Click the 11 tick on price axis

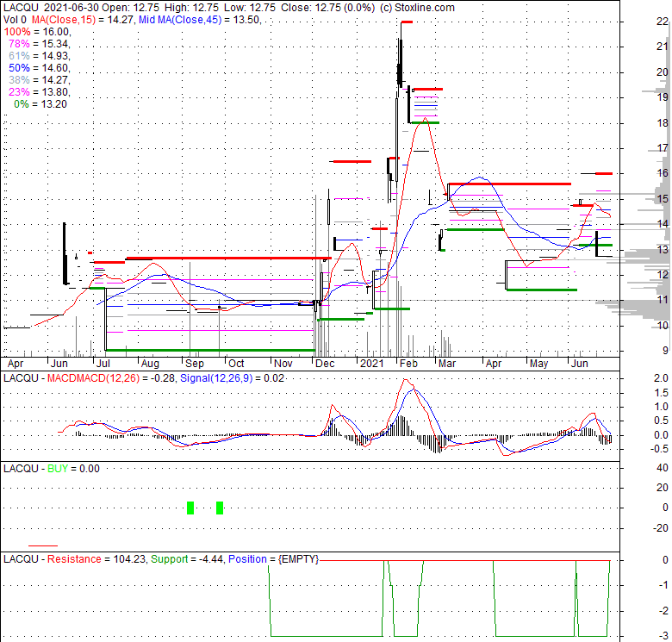point(663,300)
